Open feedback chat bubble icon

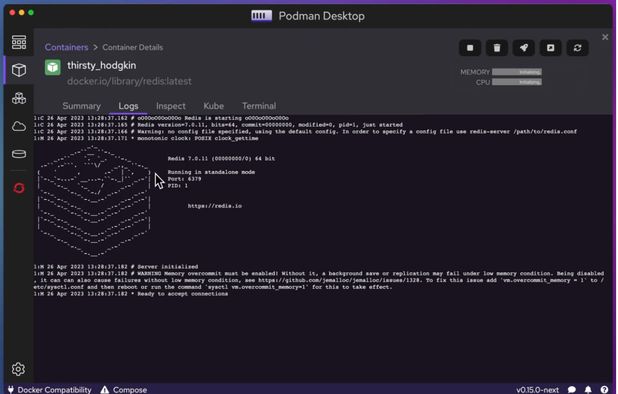pos(572,390)
